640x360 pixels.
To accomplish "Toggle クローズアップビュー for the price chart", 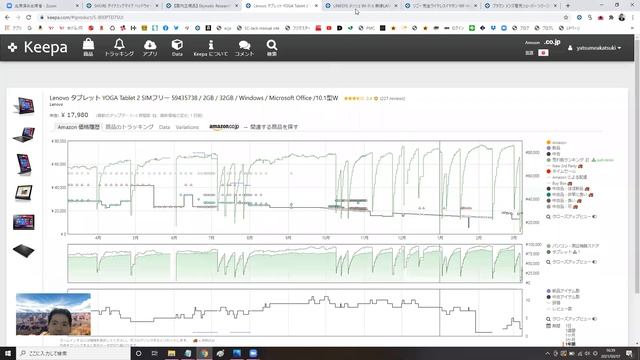I will click(x=572, y=217).
